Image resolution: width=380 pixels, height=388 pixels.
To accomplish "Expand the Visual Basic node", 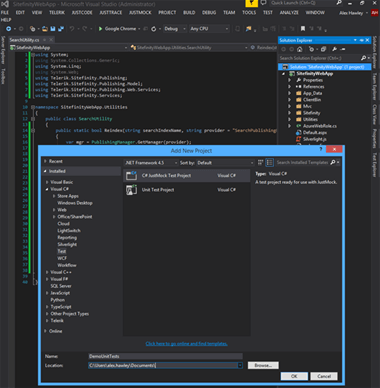I will (x=47, y=182).
